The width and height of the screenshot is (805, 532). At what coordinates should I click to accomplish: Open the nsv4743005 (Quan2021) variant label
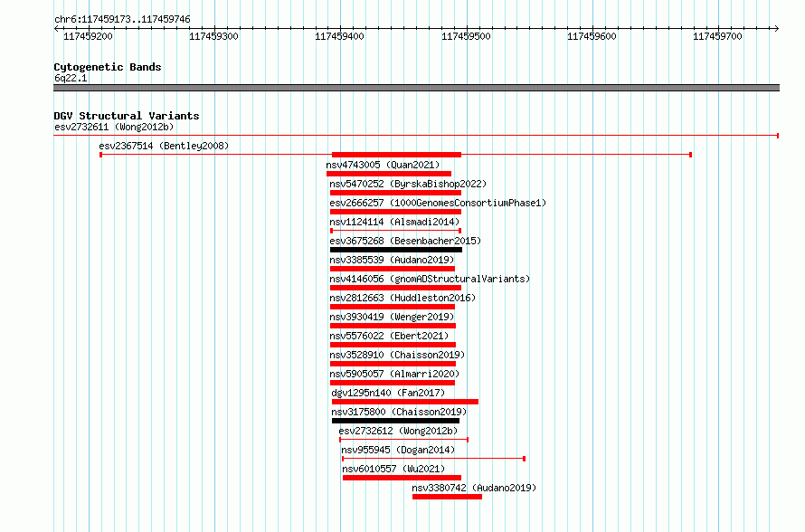tap(383, 165)
